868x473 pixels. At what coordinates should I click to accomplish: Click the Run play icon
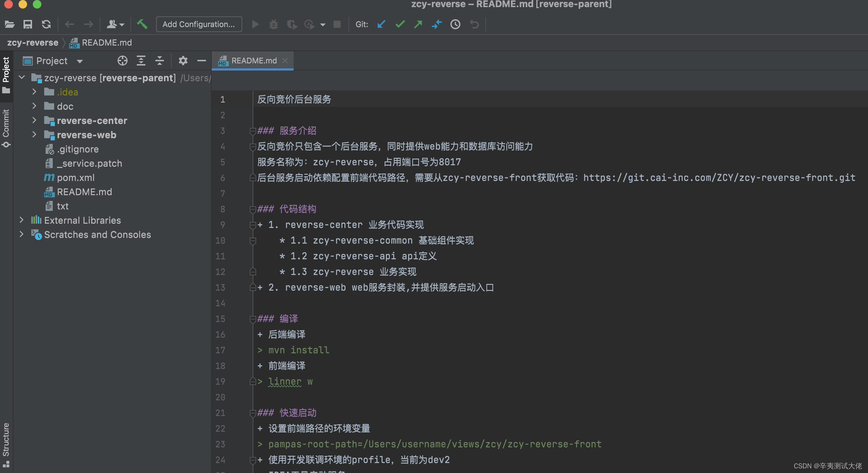pos(255,24)
